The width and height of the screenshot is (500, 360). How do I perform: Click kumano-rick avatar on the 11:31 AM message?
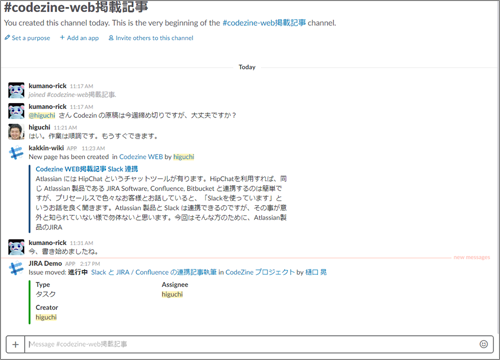tap(16, 247)
